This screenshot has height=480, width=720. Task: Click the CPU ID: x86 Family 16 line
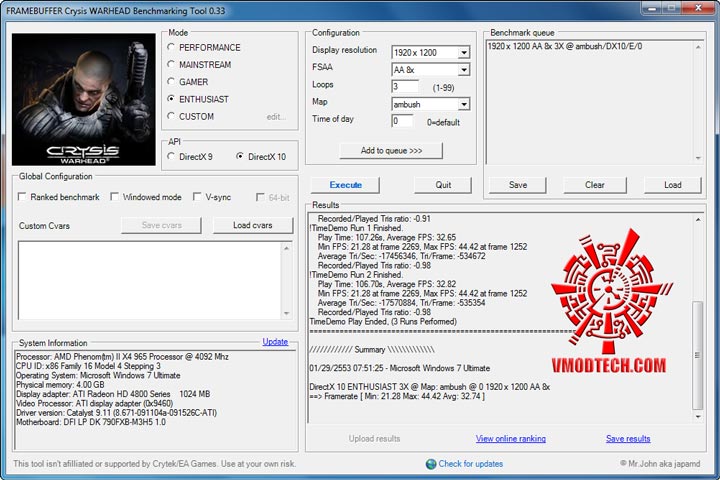89,366
